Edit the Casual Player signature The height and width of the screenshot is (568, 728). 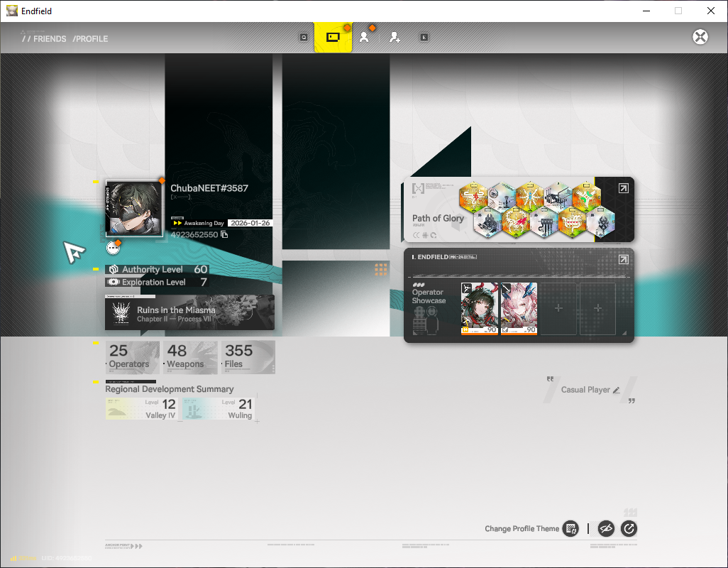(616, 390)
